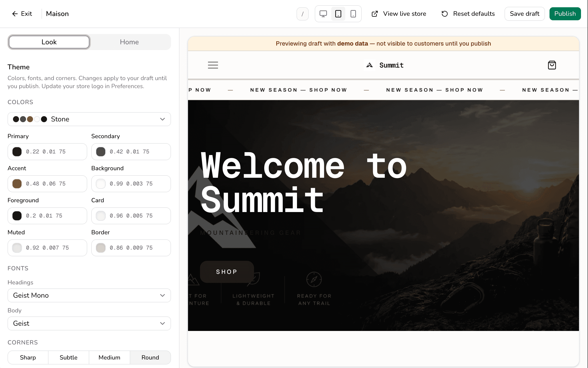Viewport: 588px width, 368px height.
Task: Click the Accent color swatch
Action: (x=17, y=184)
